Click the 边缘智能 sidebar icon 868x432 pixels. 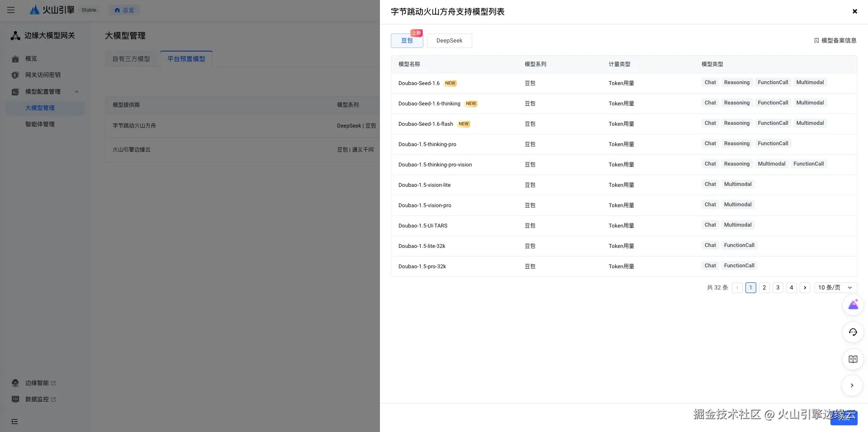click(15, 383)
